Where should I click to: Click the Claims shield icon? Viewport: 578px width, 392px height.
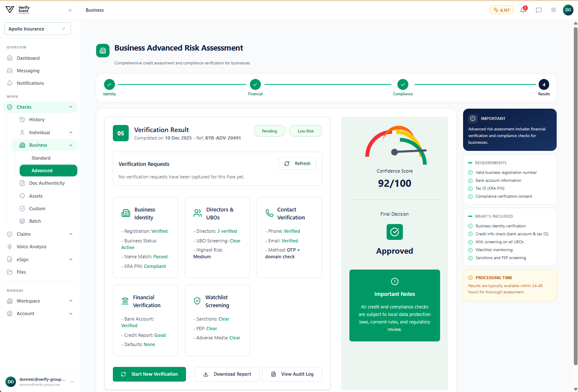click(x=10, y=234)
